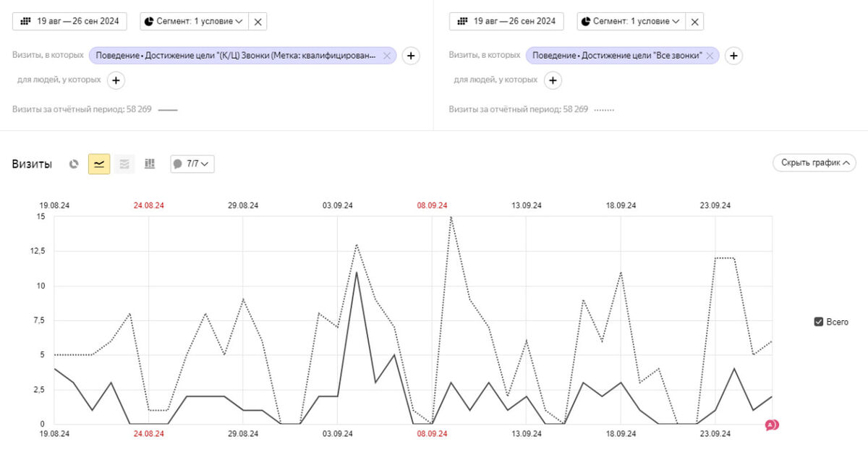The image size is (868, 452).
Task: Expand left Сегмент: 1 условие dropdown
Action: pos(194,21)
